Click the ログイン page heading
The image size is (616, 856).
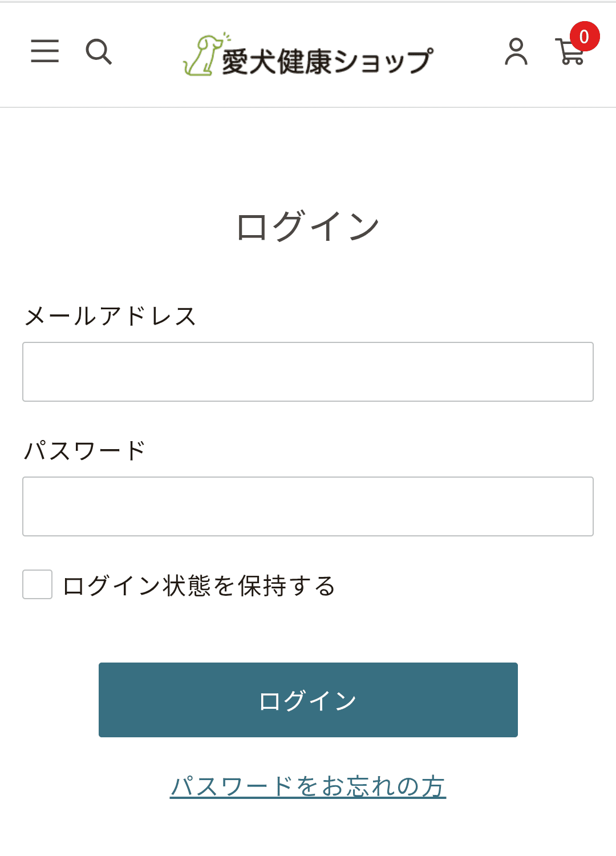click(308, 224)
